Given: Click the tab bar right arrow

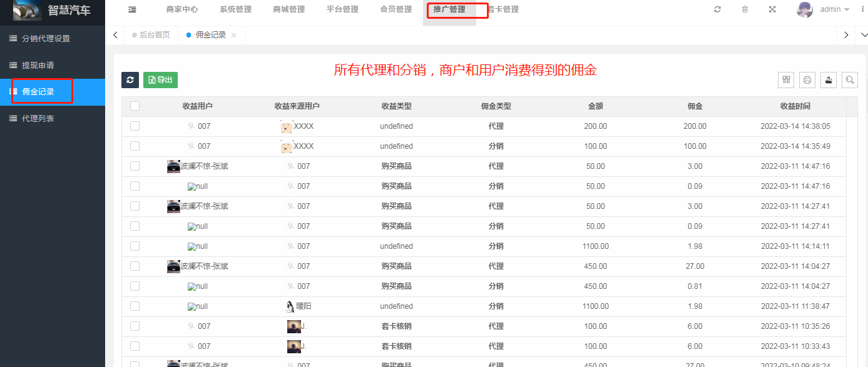Looking at the screenshot, I should [847, 35].
